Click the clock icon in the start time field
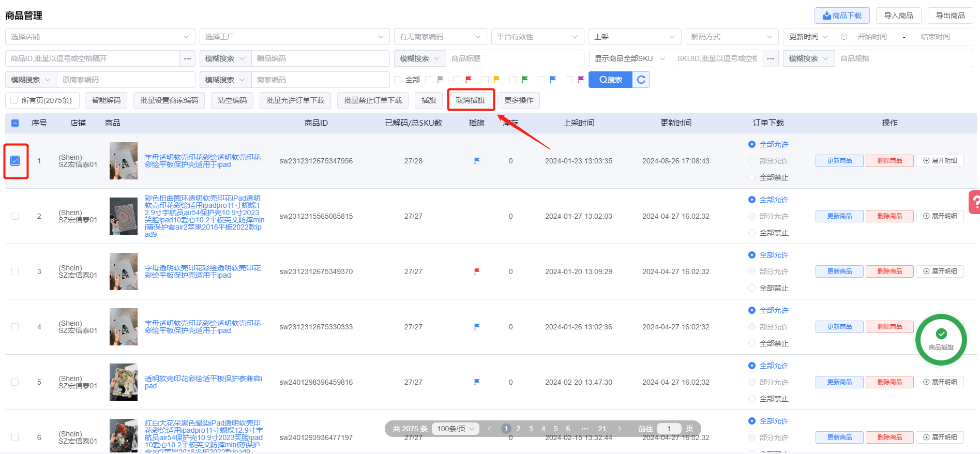This screenshot has width=980, height=454. [x=844, y=37]
